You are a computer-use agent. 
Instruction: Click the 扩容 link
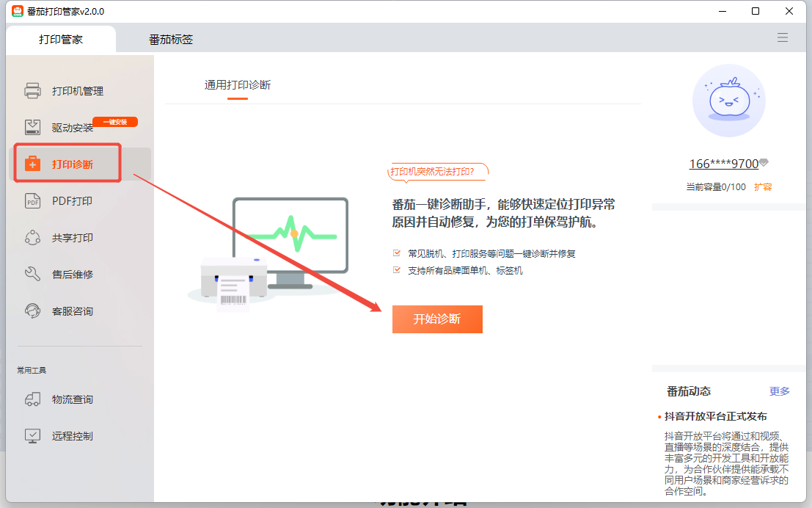coord(763,187)
